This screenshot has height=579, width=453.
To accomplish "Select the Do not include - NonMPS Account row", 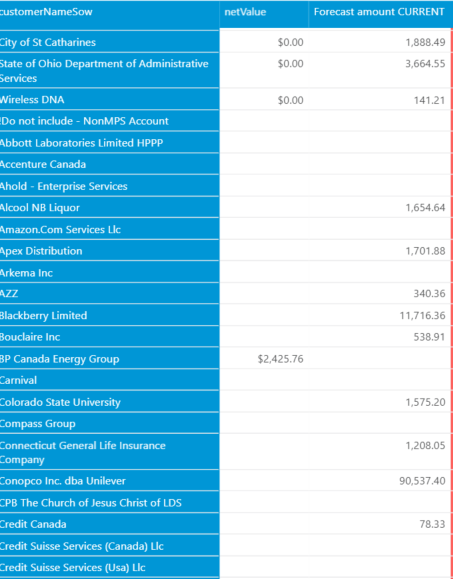I will tap(109, 121).
